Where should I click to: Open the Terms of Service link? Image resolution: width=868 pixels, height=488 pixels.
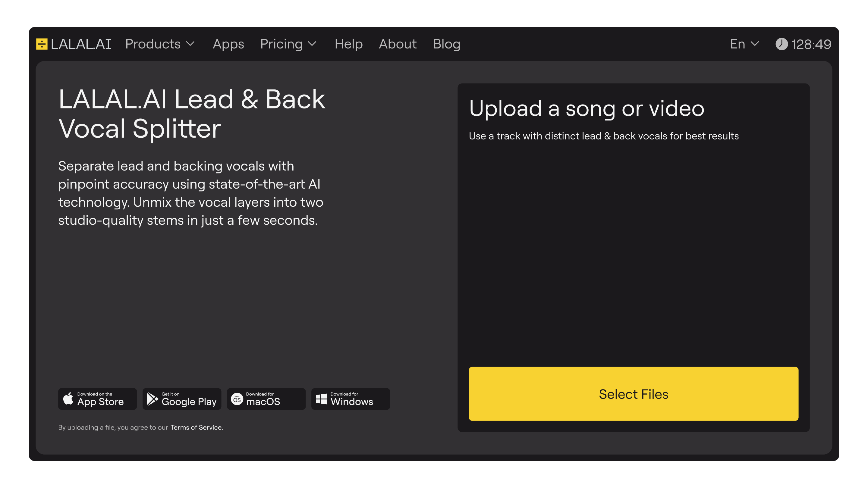coord(196,427)
